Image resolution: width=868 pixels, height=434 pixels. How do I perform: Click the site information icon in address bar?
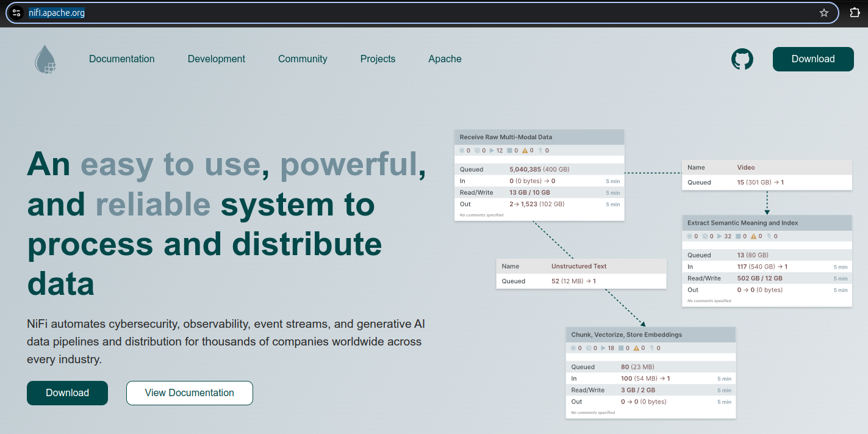pyautogui.click(x=16, y=13)
